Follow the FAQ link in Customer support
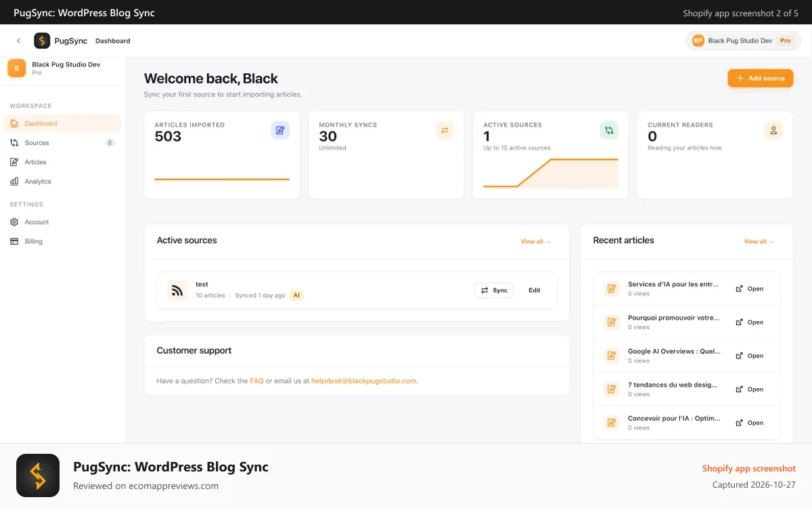The image size is (812, 508). (x=256, y=381)
